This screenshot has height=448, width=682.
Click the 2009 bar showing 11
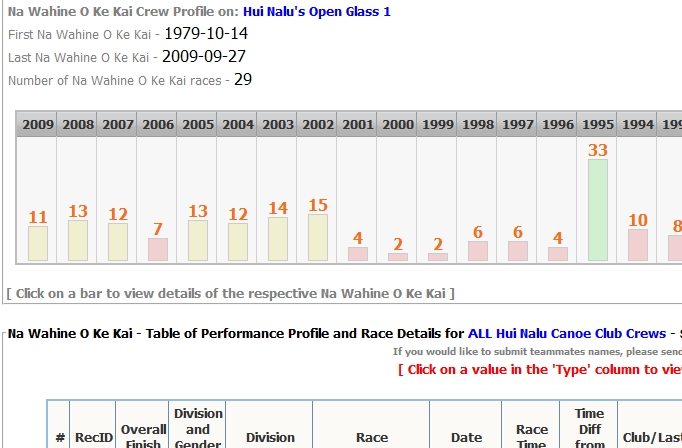(38, 243)
